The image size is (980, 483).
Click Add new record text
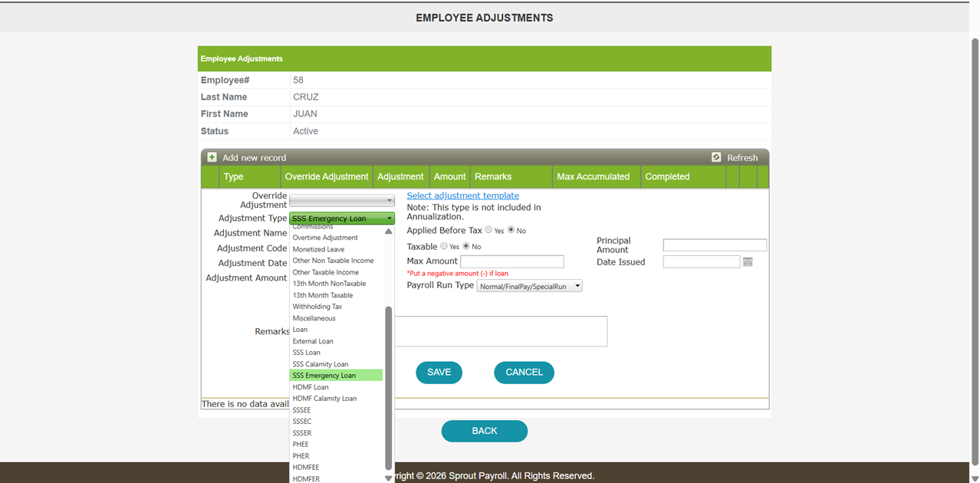(x=254, y=158)
